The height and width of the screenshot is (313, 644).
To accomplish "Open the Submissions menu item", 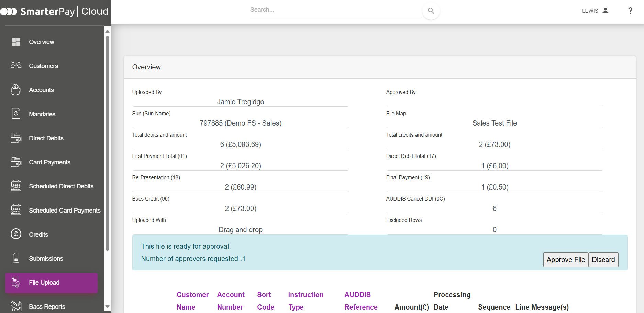I will pos(46,259).
